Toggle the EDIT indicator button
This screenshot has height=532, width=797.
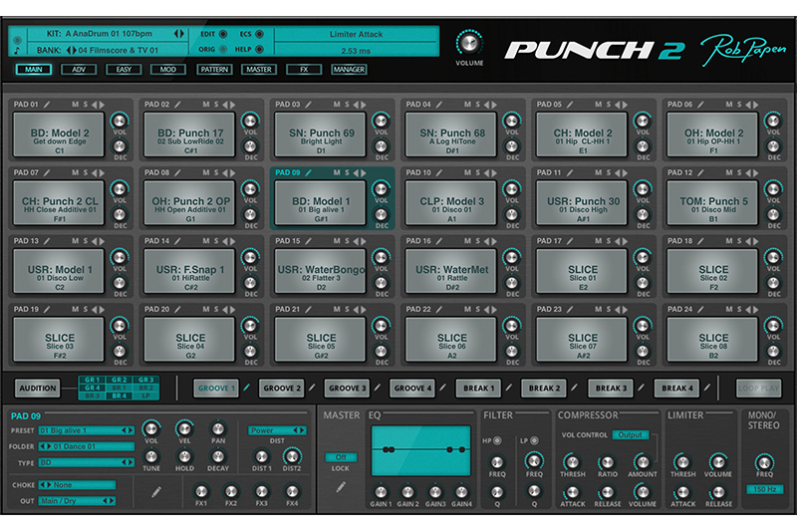pos(223,34)
